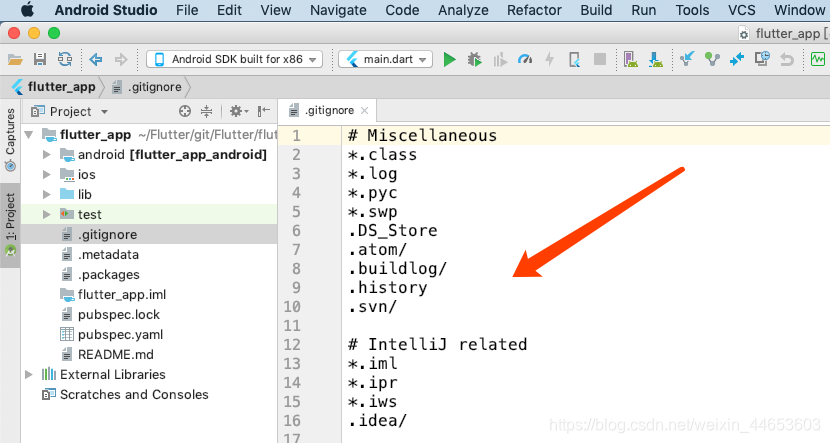The height and width of the screenshot is (443, 830).
Task: Click Scroll from Source target icon
Action: tap(185, 111)
